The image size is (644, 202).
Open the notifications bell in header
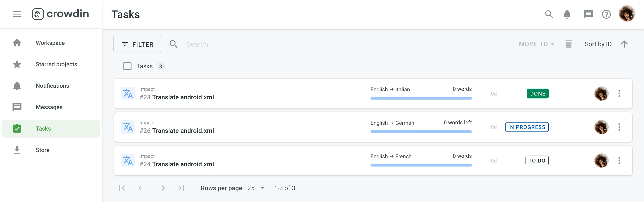[x=567, y=14]
